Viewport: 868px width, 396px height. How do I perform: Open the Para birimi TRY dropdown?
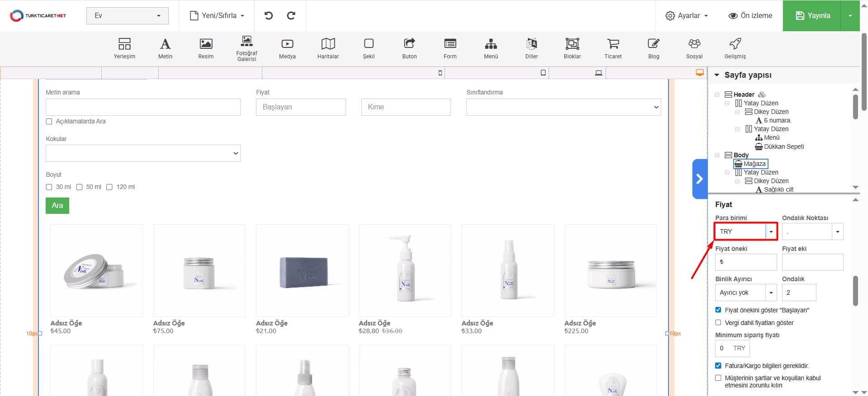[x=746, y=231]
